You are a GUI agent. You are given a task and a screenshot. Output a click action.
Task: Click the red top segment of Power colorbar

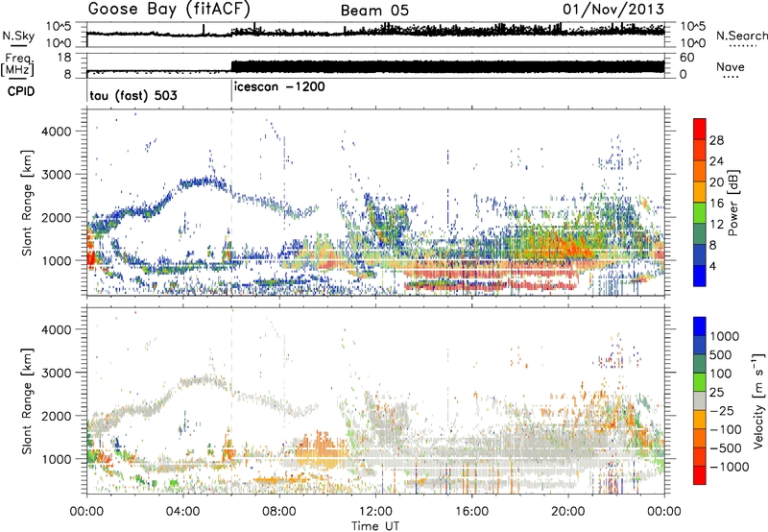pos(700,129)
